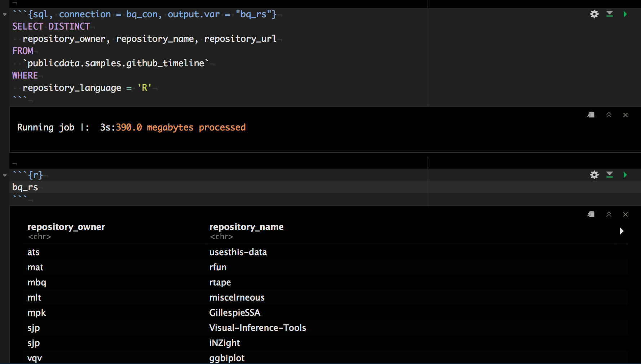
Task: Click the 'Visual-Inference-Tools' cell
Action: point(257,328)
